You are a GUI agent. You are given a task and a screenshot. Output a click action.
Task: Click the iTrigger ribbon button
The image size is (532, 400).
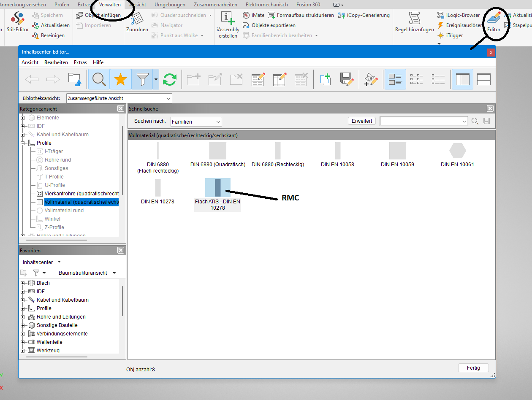coord(450,35)
